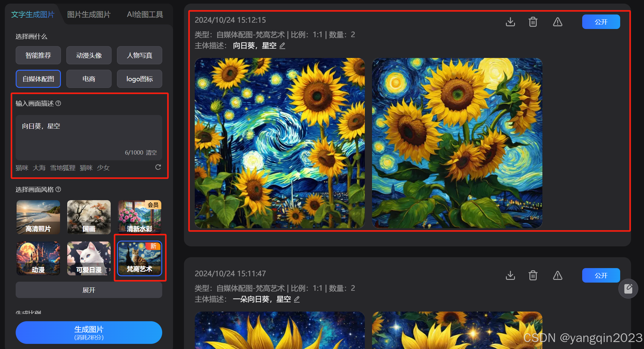
Task: Report the 15:12:15 generation with warning icon
Action: [557, 22]
